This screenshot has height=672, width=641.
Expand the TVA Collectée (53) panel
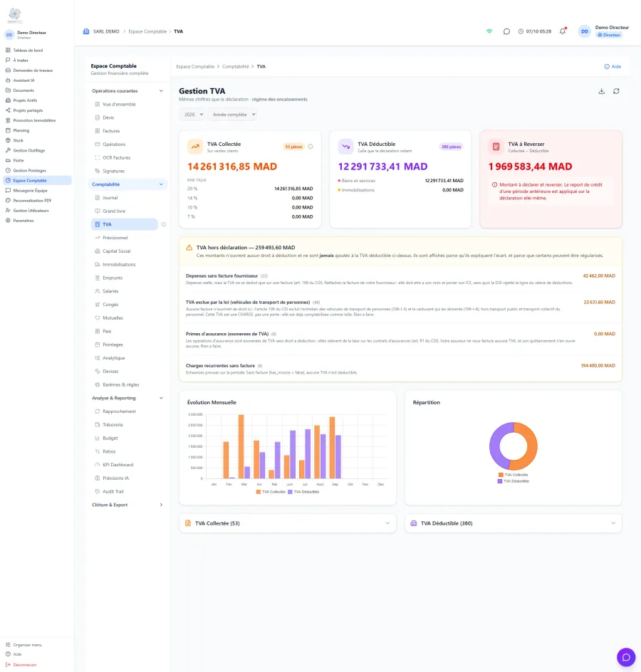288,523
